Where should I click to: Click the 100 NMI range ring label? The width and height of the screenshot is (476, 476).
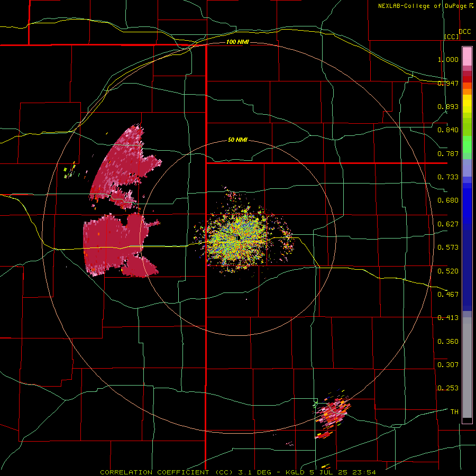click(x=237, y=42)
